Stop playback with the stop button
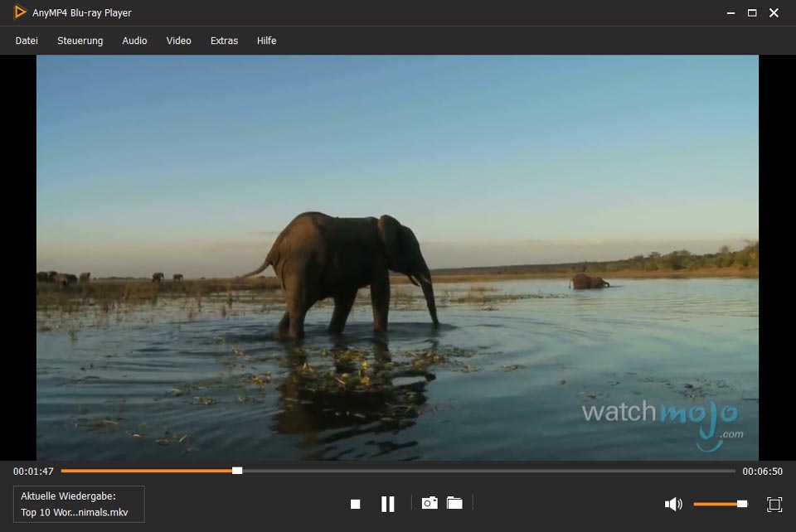Image resolution: width=796 pixels, height=532 pixels. coord(356,504)
